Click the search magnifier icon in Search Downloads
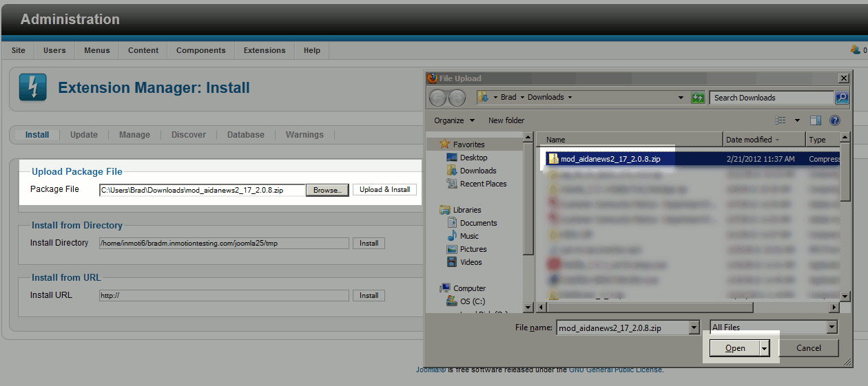 [x=841, y=98]
